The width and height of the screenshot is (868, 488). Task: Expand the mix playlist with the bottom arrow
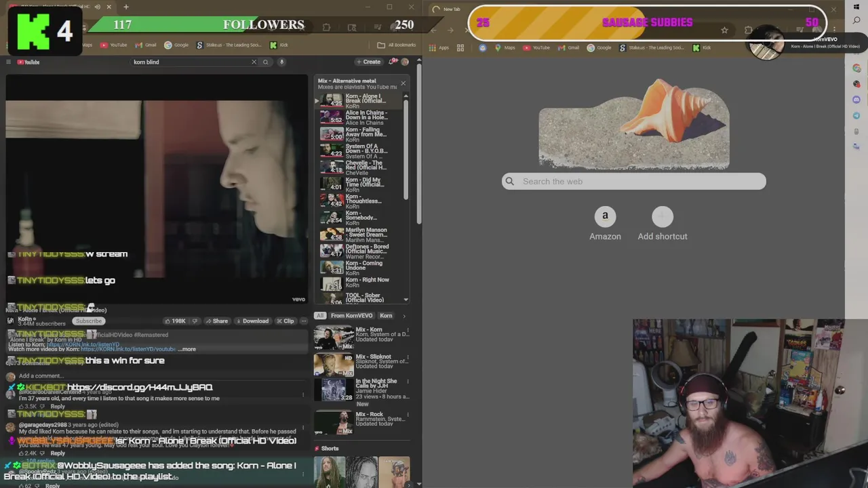pyautogui.click(x=406, y=299)
